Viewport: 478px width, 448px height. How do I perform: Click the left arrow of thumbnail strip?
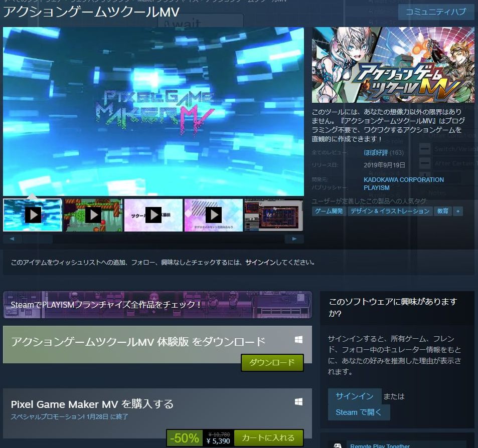pos(12,239)
